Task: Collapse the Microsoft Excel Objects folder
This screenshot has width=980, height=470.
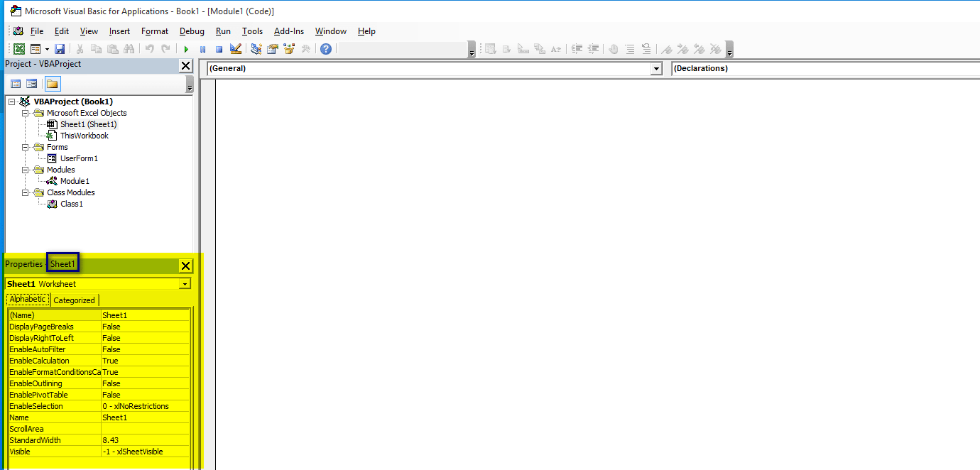Action: (26, 113)
